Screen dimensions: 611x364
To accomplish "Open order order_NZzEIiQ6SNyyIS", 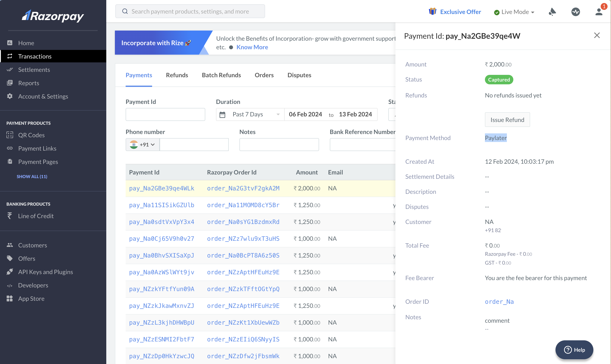I will 243,339.
